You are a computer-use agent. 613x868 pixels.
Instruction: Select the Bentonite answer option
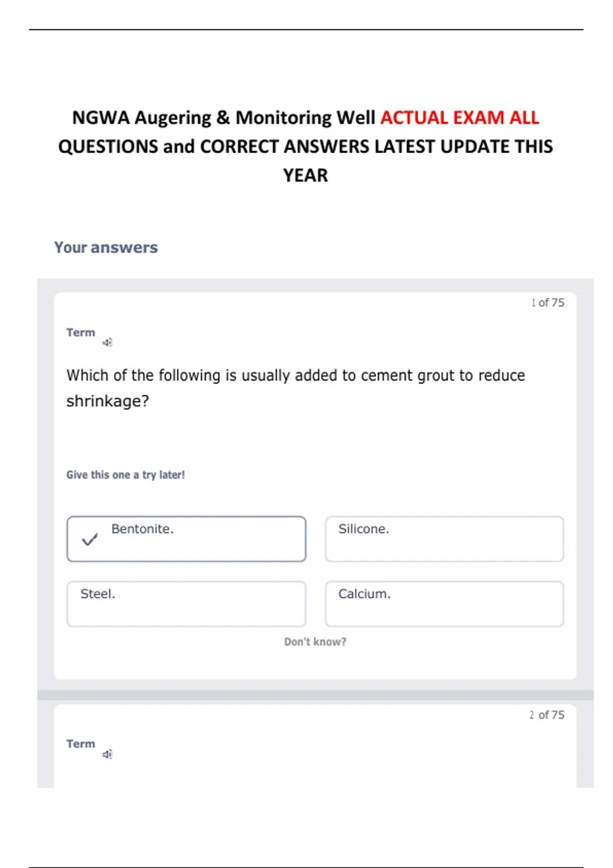(x=186, y=539)
